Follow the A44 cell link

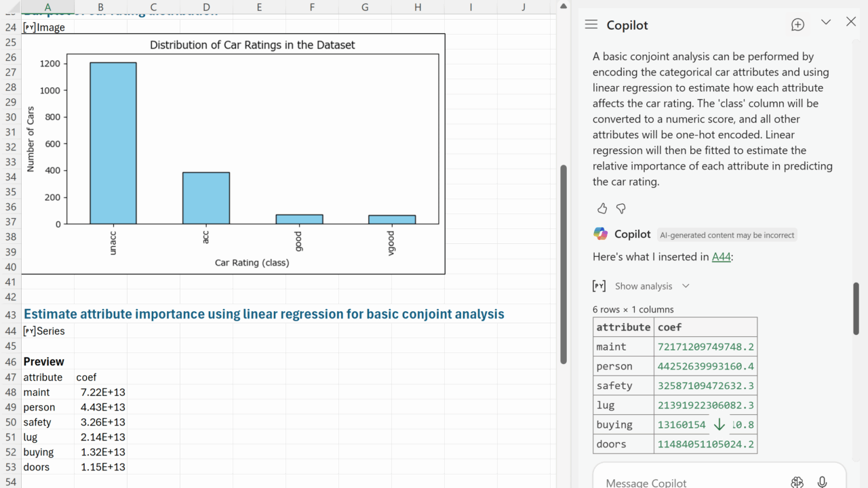721,257
